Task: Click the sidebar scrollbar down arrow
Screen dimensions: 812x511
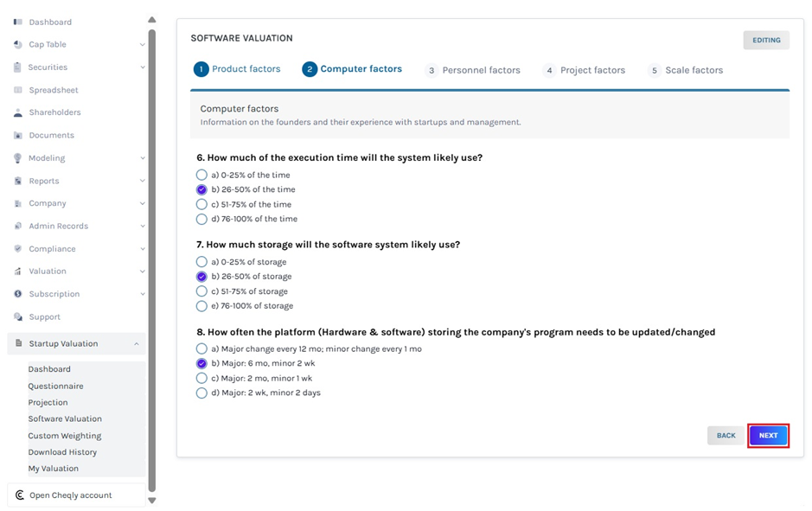Action: [151, 500]
